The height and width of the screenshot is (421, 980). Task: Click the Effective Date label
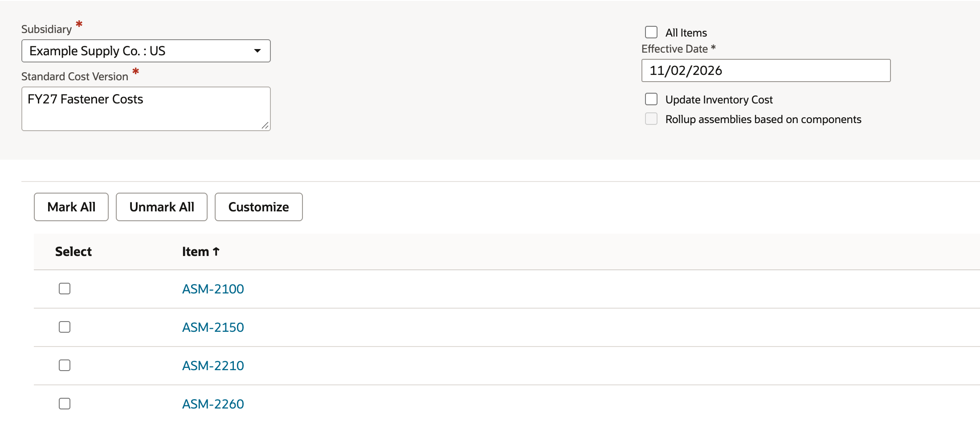click(x=674, y=49)
